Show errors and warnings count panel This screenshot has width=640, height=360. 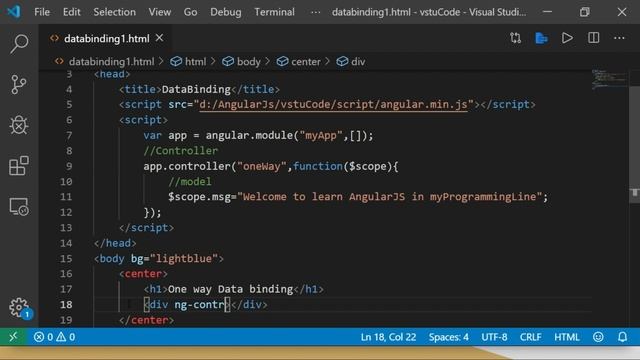[54, 337]
